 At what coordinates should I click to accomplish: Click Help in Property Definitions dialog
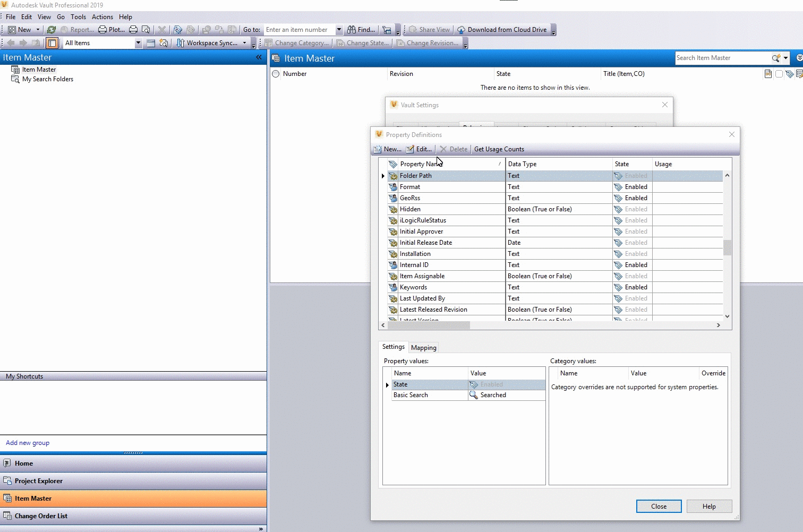(709, 507)
